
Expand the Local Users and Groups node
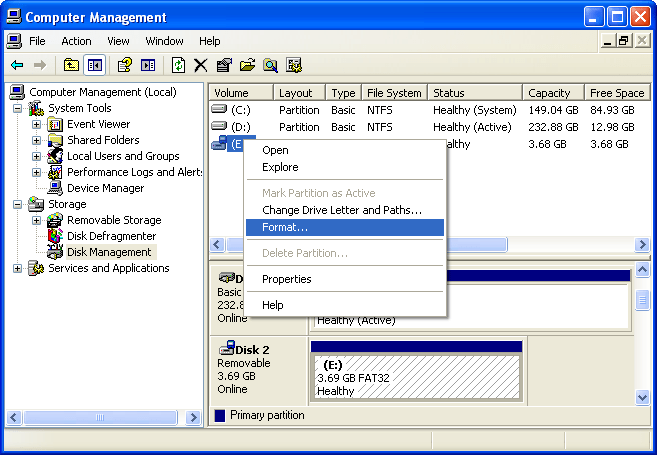36,156
